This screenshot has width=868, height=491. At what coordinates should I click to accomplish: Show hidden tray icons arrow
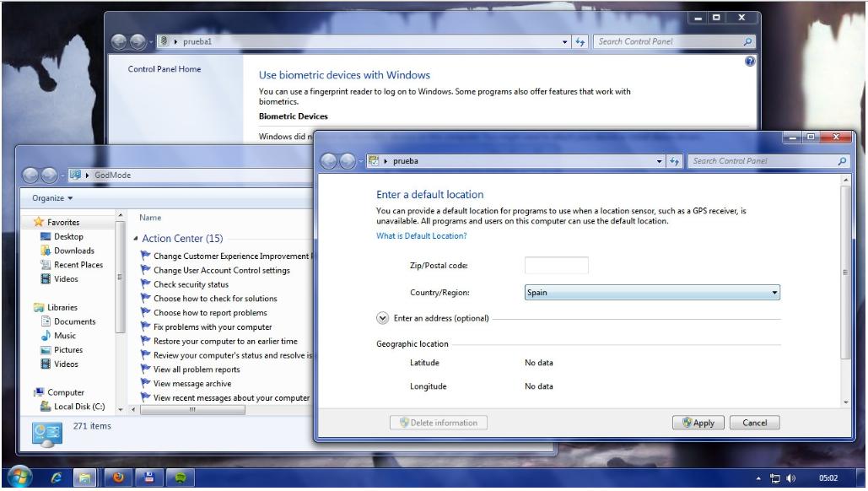pyautogui.click(x=757, y=478)
